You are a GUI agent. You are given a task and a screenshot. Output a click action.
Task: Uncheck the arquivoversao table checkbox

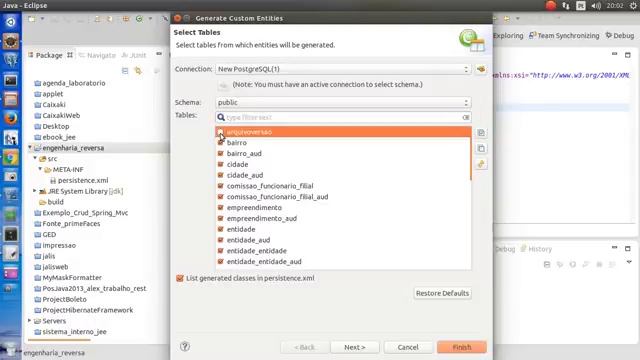pyautogui.click(x=220, y=132)
